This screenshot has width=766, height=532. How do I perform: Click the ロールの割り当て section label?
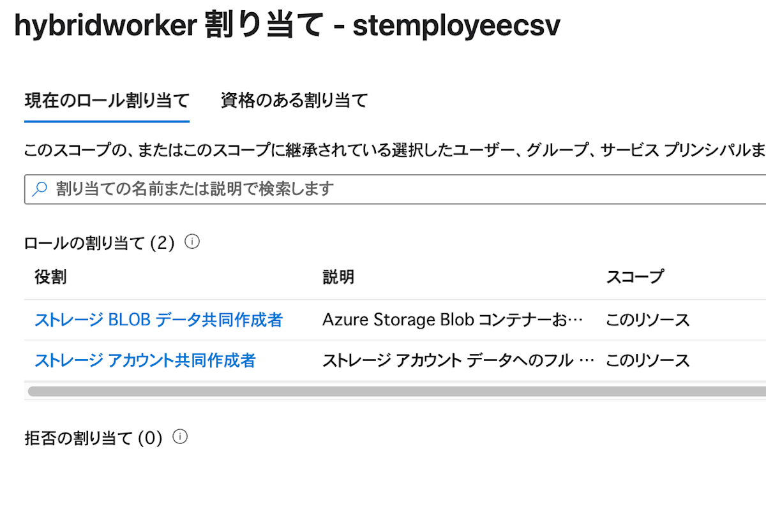coord(102,241)
